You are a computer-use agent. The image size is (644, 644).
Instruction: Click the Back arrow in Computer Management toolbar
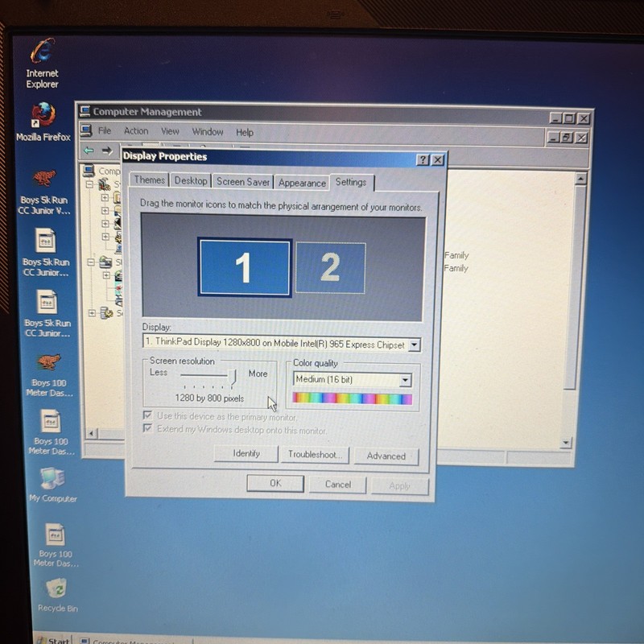pos(89,151)
